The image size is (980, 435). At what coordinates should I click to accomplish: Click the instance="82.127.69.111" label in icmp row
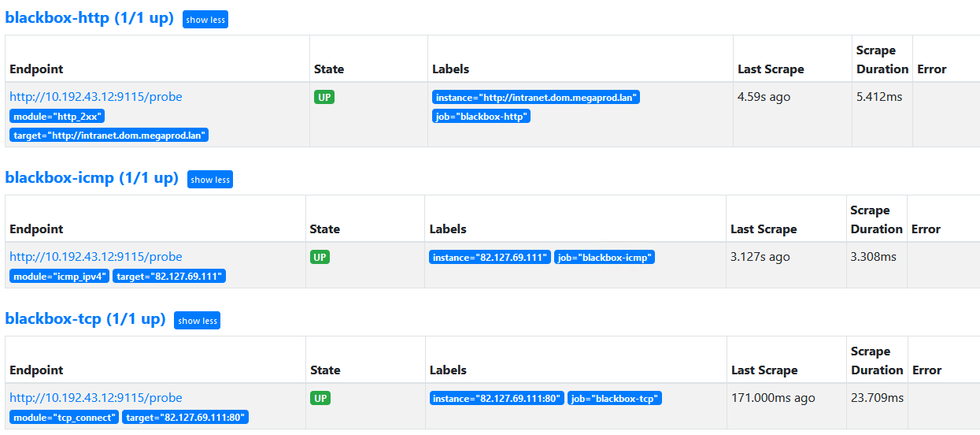490,258
